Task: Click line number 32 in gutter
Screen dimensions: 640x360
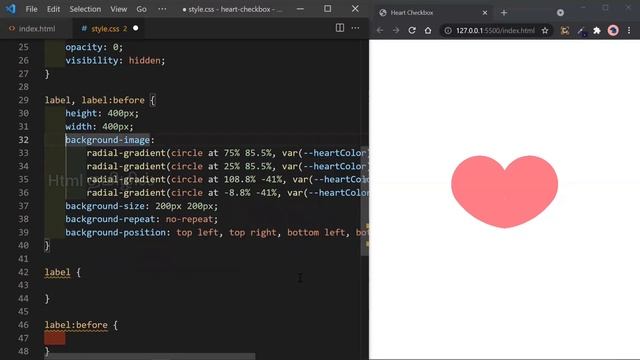Action: (x=24, y=140)
